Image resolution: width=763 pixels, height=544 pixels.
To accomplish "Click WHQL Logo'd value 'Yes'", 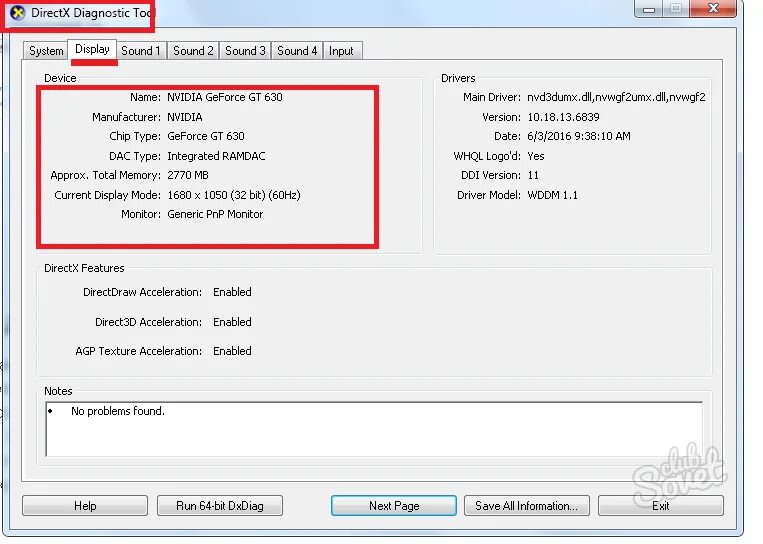I will tap(536, 156).
